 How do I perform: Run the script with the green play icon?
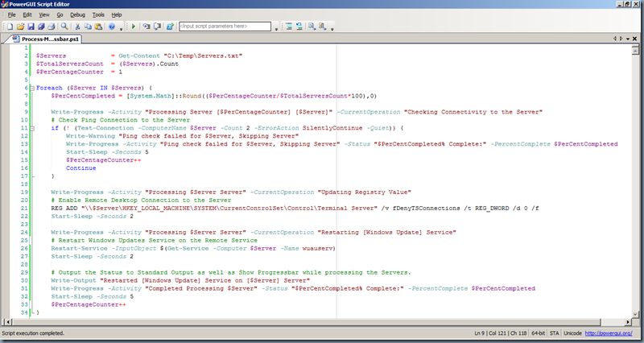coord(134,27)
